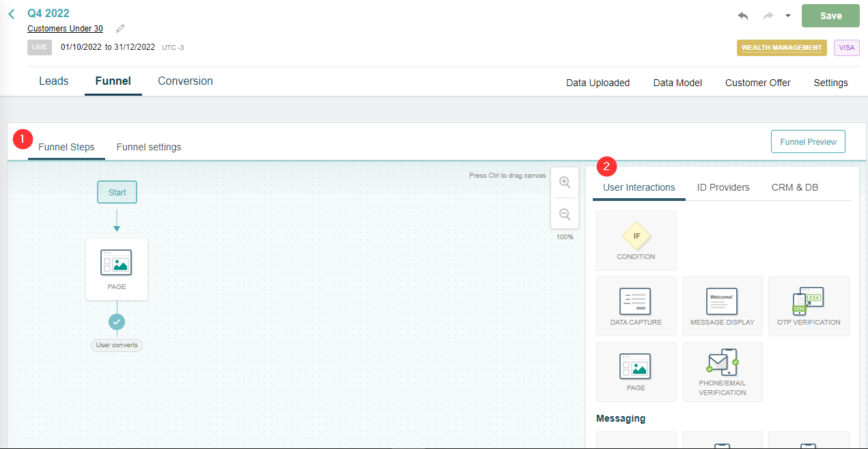Image resolution: width=868 pixels, height=449 pixels.
Task: Click the LIVE status badge
Action: coord(40,48)
